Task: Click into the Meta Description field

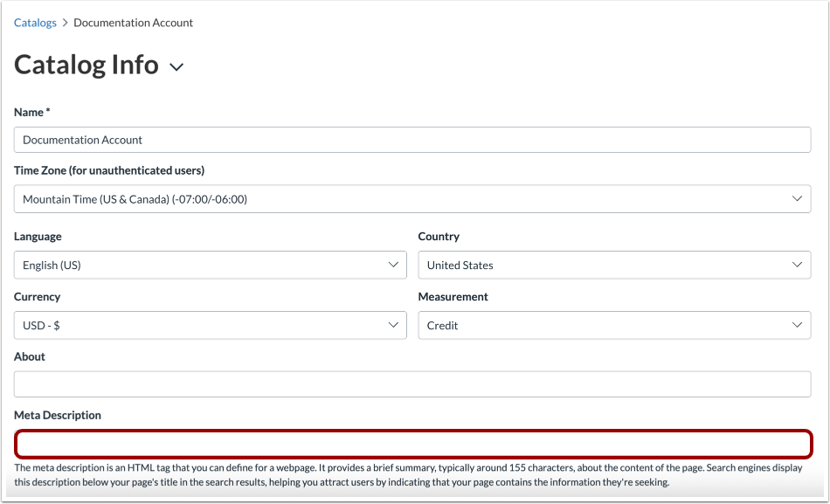Action: [x=413, y=444]
